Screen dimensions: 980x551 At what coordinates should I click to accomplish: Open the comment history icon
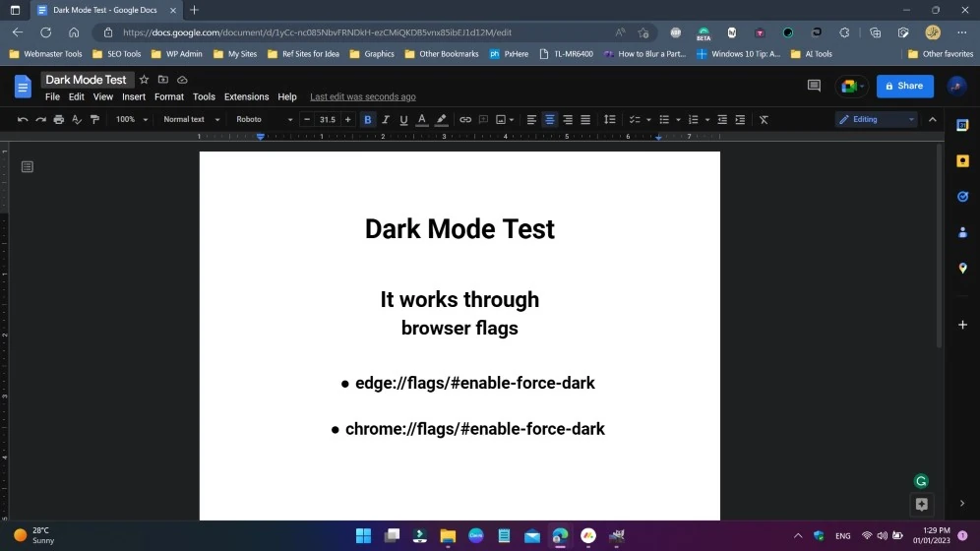tap(814, 87)
